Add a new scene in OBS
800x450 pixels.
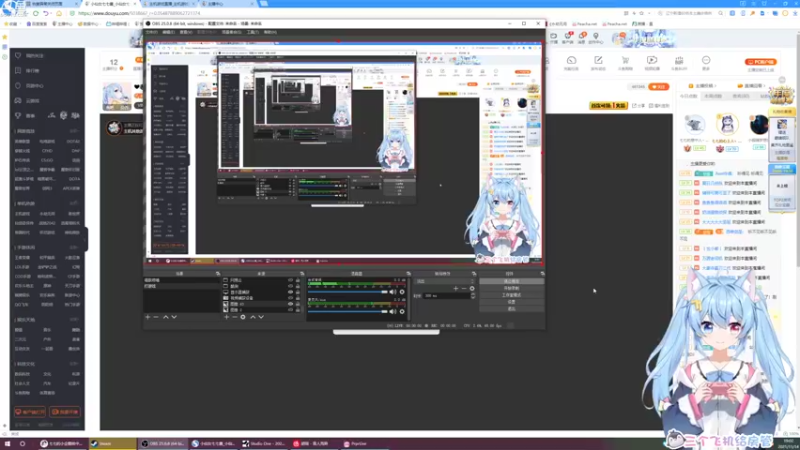tap(148, 317)
